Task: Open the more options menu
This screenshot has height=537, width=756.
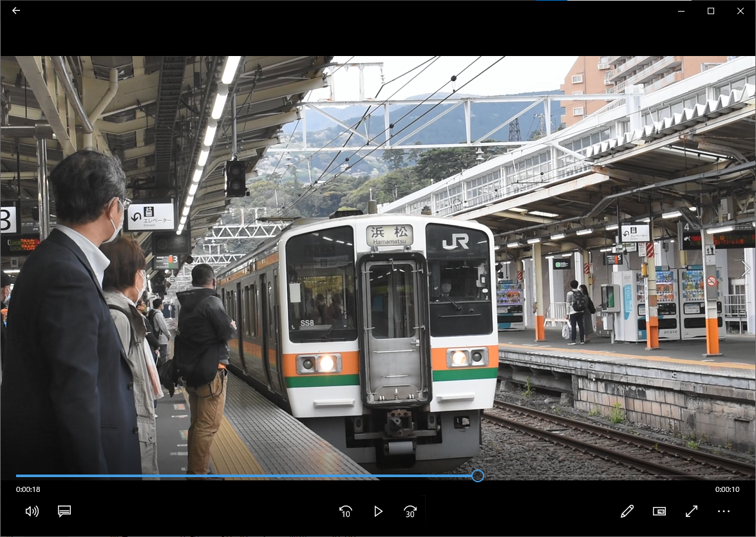Action: (724, 511)
